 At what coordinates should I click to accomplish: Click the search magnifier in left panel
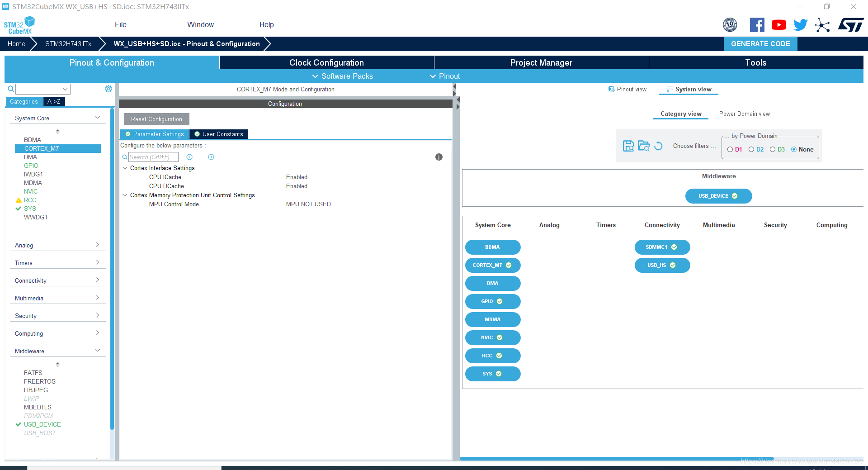11,89
